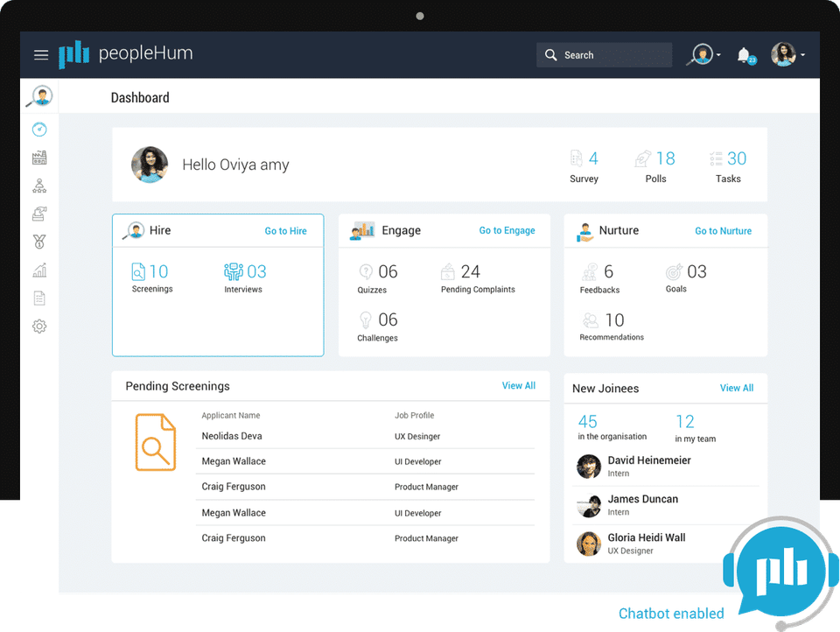The width and height of the screenshot is (840, 632).
Task: Follow the Go to Engage link
Action: tap(507, 231)
